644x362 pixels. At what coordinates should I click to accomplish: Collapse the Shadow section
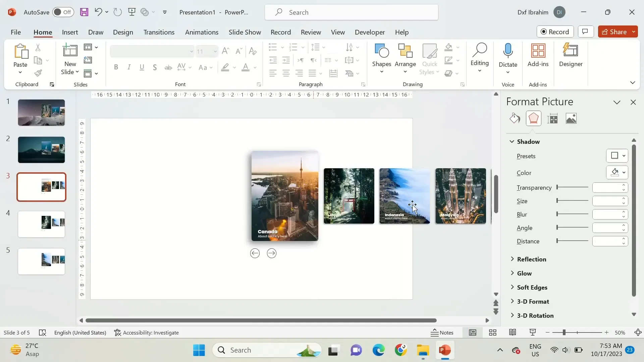512,141
